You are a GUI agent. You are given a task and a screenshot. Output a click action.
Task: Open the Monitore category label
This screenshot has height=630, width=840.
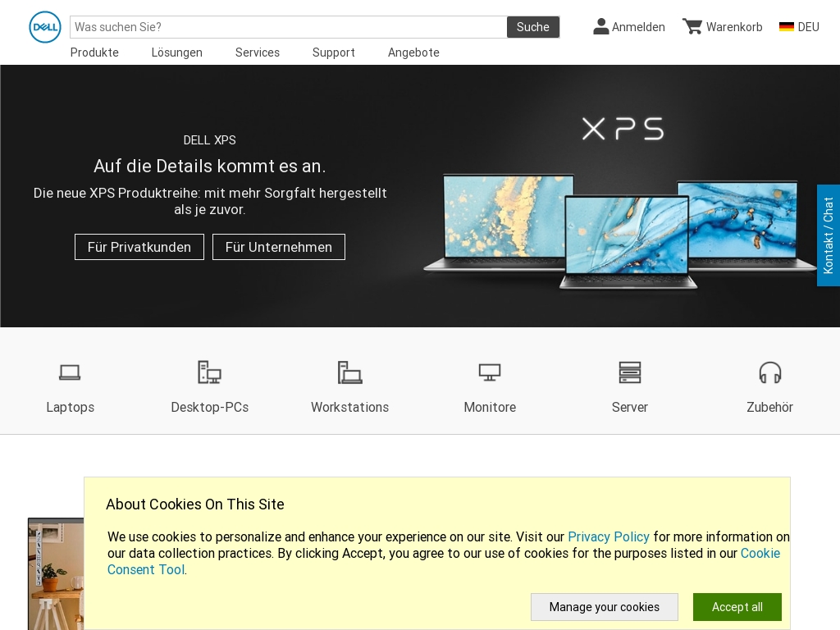coord(490,407)
